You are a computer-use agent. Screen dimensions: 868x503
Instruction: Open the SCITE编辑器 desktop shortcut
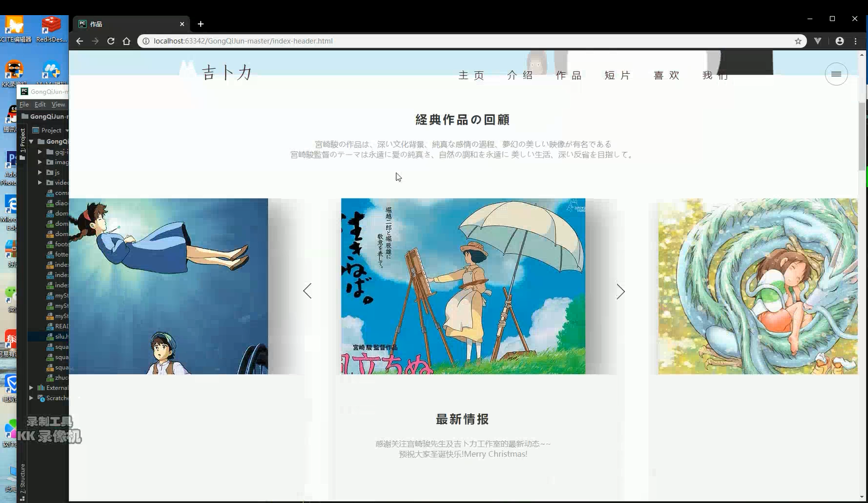pos(14,29)
